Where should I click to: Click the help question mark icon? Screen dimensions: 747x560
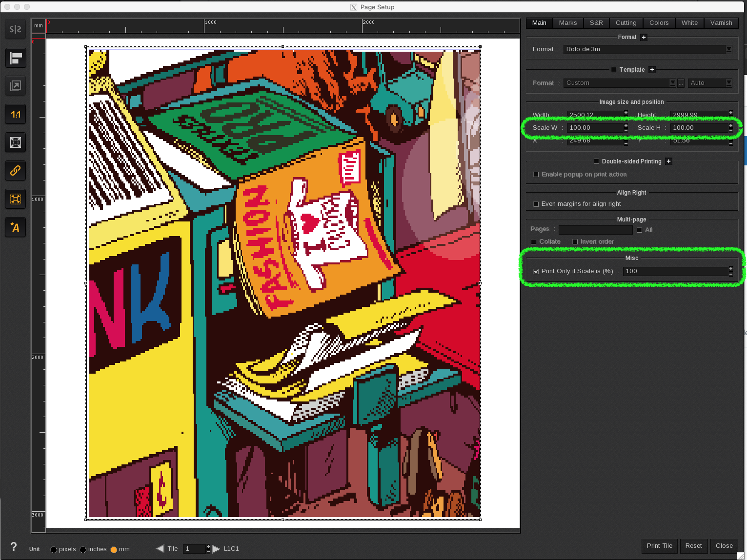pyautogui.click(x=13, y=547)
